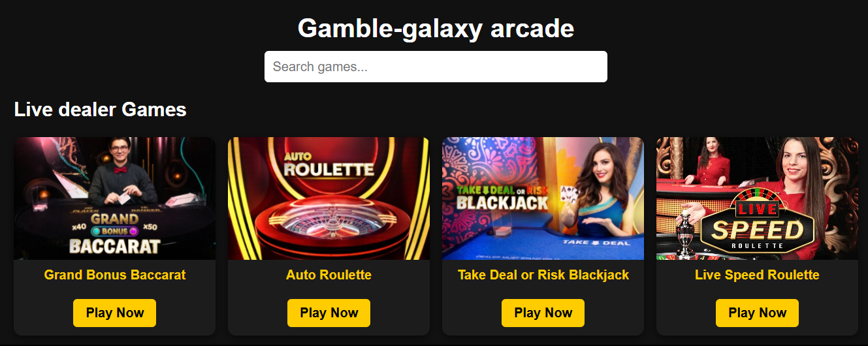The image size is (868, 346).
Task: Play Now under Grand Bonus Baccarat
Action: [114, 313]
